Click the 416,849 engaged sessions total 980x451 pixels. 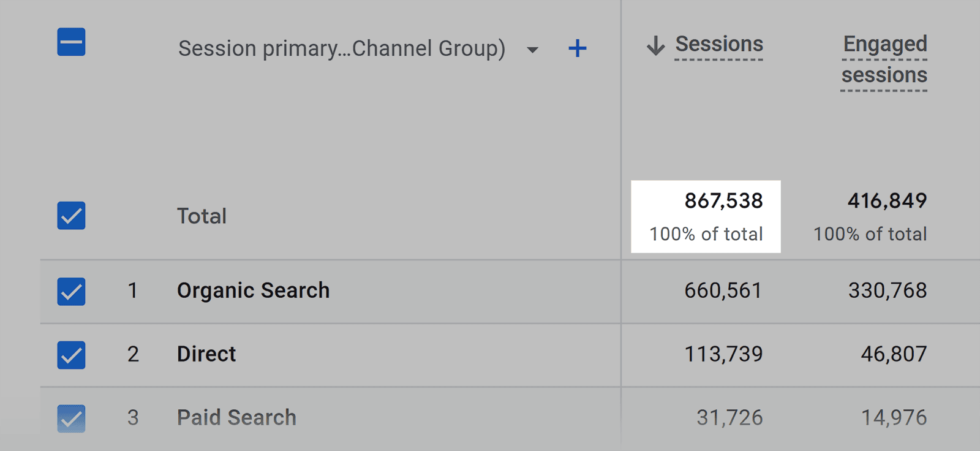coord(888,200)
